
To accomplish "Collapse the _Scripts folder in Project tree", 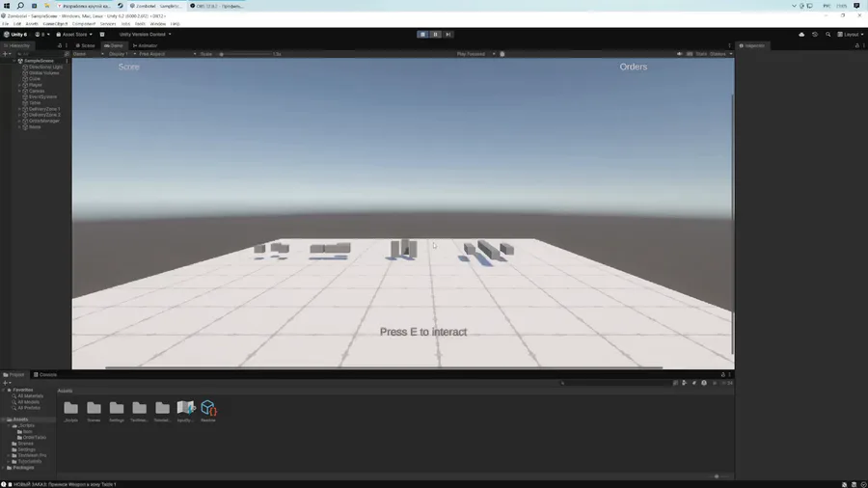I will pos(9,425).
